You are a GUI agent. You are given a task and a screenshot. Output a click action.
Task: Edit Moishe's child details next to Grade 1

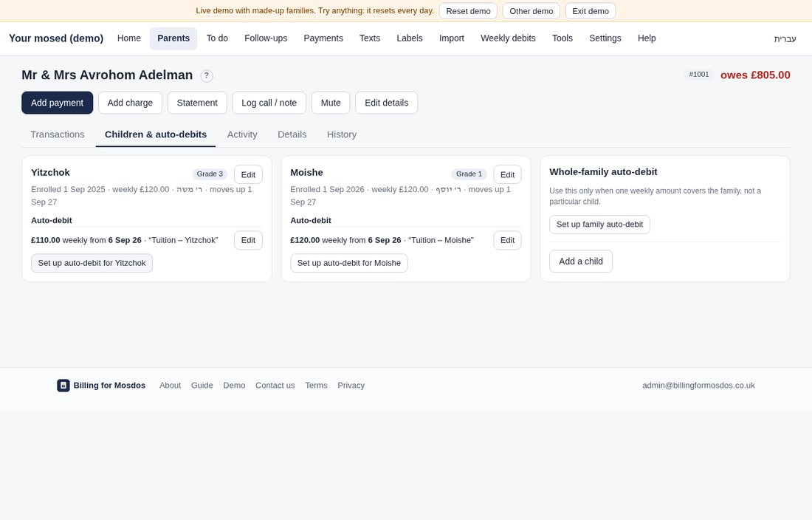pyautogui.click(x=508, y=174)
